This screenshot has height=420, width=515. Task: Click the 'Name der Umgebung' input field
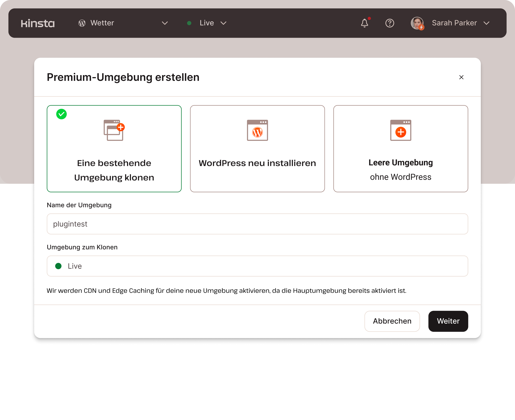(x=257, y=224)
